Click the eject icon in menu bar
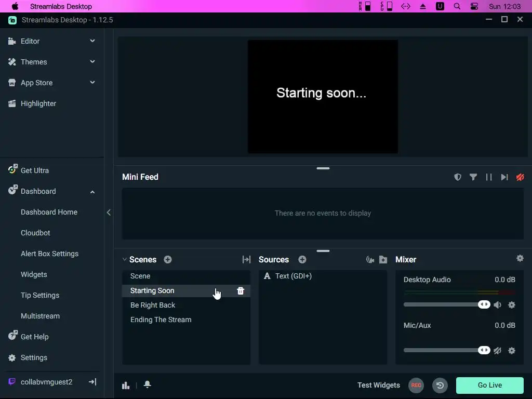Image resolution: width=532 pixels, height=399 pixels. coord(423,6)
